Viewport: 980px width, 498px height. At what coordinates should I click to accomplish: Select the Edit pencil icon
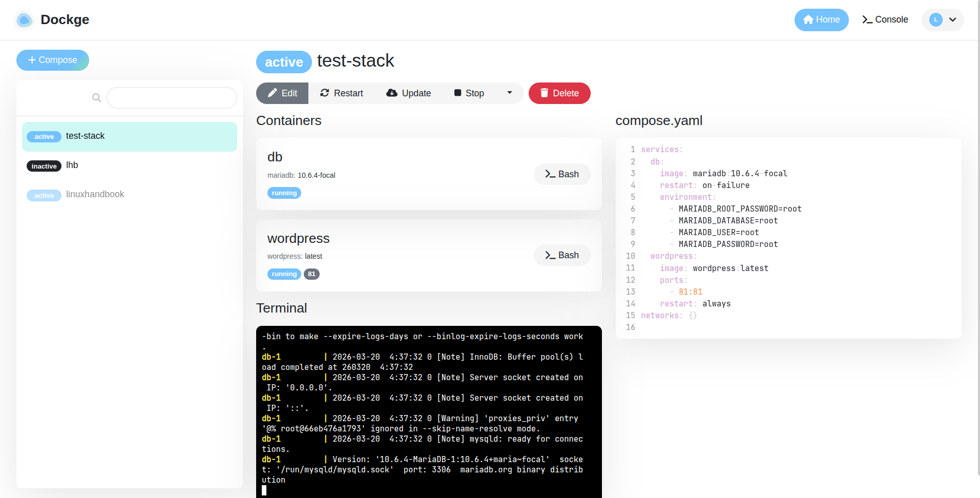(x=273, y=93)
